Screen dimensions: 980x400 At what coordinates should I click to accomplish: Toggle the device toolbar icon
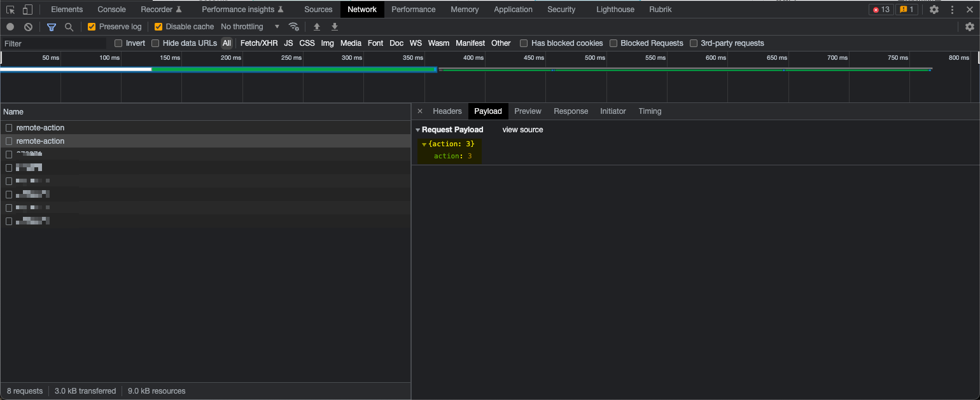click(x=27, y=10)
